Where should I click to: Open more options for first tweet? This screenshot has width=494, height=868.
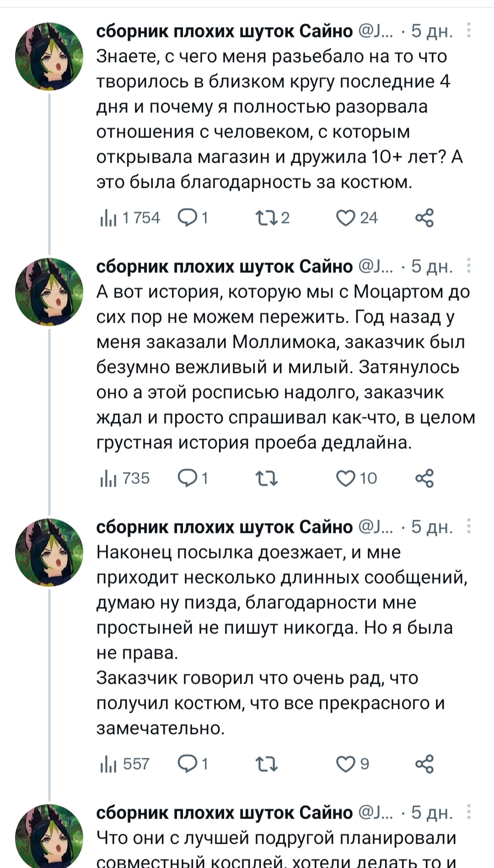[469, 31]
